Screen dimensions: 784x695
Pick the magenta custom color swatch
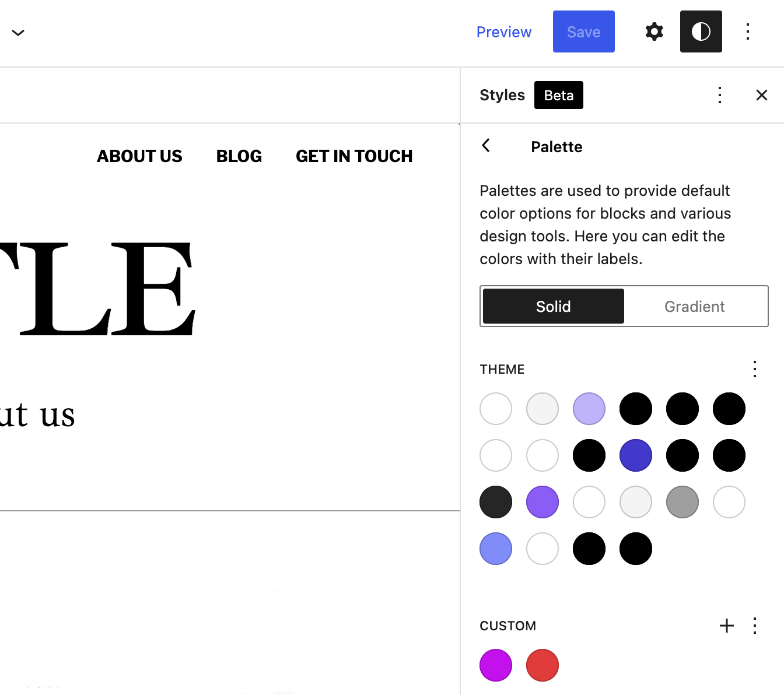pos(496,665)
